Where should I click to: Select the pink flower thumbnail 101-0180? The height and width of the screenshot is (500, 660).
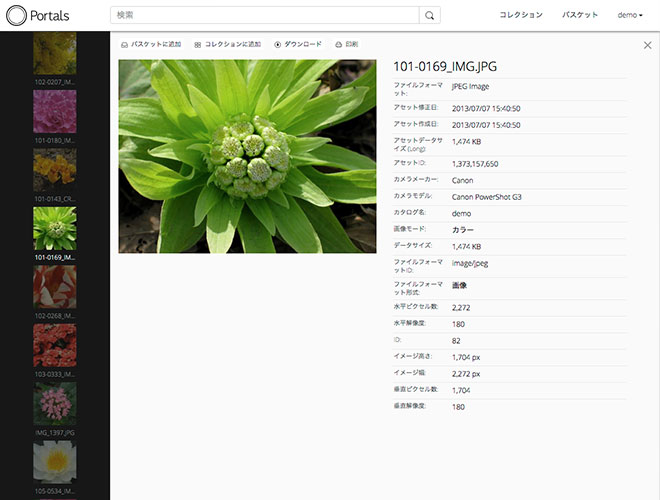tap(55, 112)
